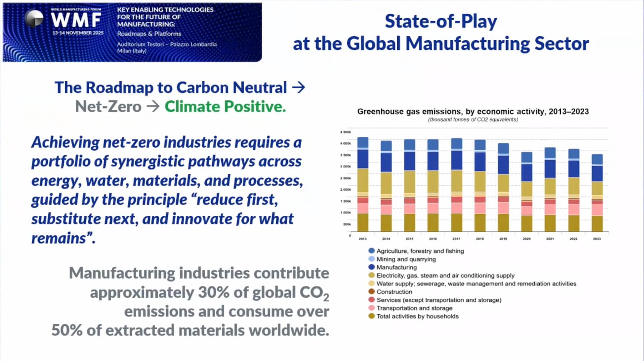Click the 2023 stacked bar in chart

click(597, 193)
